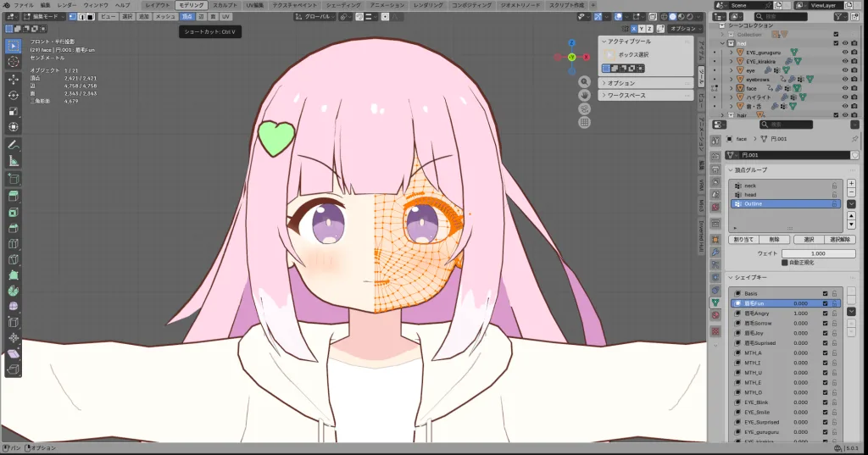The height and width of the screenshot is (455, 868).
Task: Hide the EYE_guruguru object with eye icon
Action: [845, 53]
